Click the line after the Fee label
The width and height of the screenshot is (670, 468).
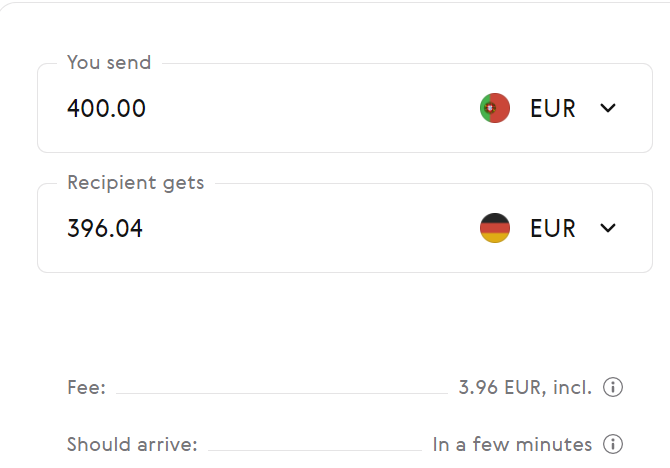click(280, 393)
